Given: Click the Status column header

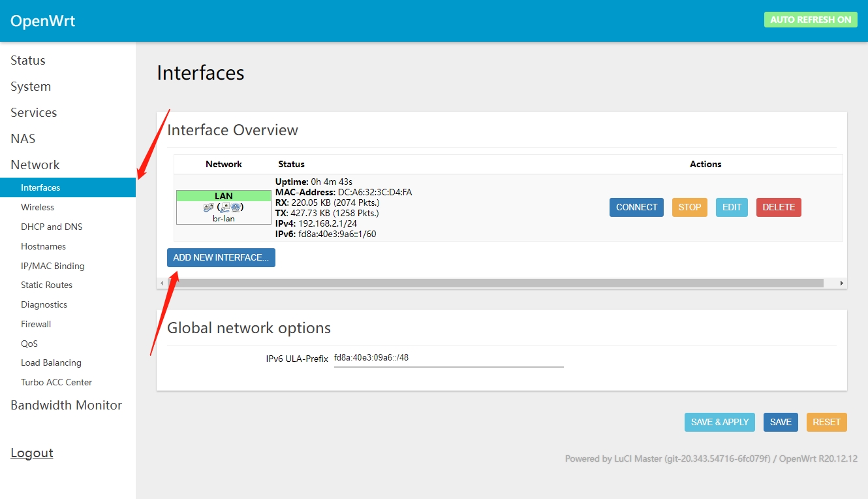Looking at the screenshot, I should tap(291, 164).
